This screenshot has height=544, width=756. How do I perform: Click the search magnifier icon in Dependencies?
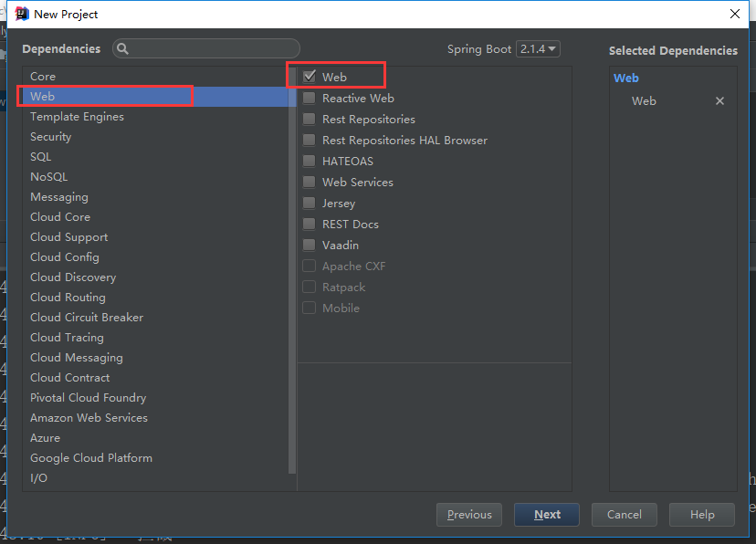point(122,48)
